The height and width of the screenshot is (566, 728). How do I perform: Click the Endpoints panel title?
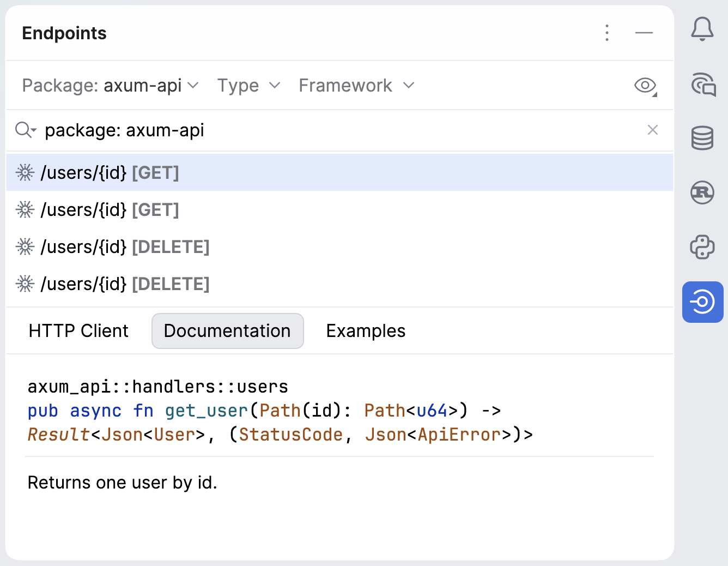click(x=64, y=33)
